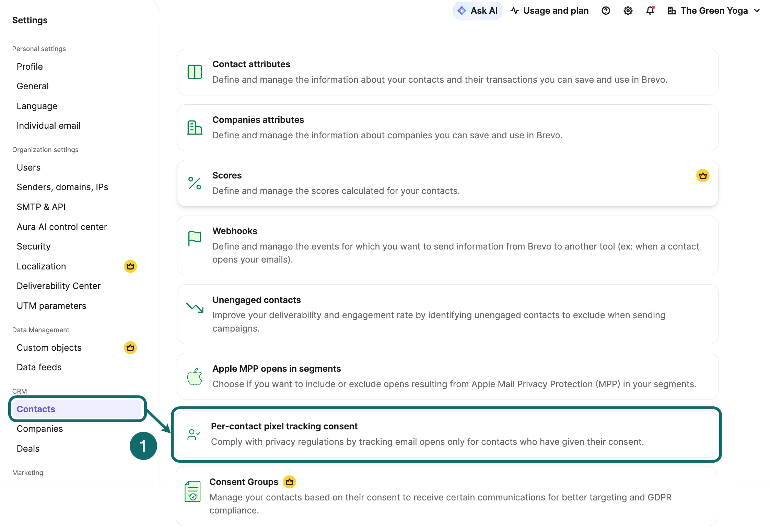Click the Consent Groups document icon
The image size is (770, 532).
tap(192, 491)
